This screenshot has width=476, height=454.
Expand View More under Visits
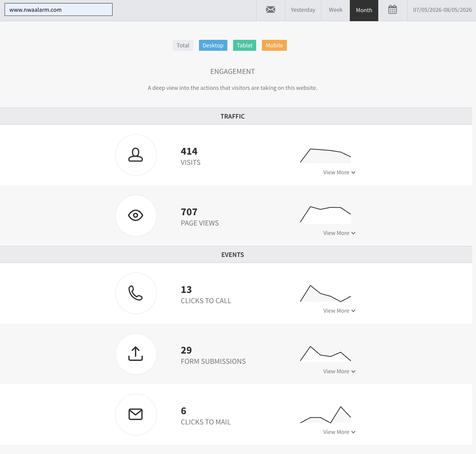339,172
